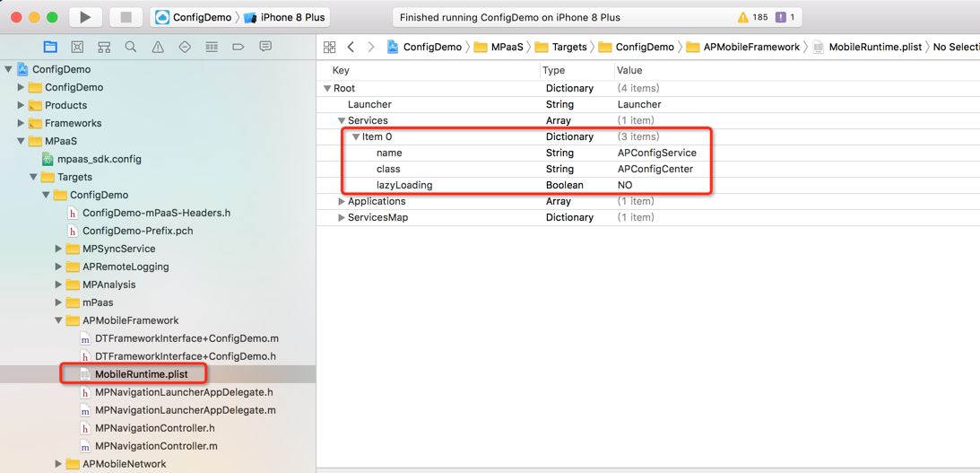Expand the ServicesMap dictionary row

tap(342, 218)
